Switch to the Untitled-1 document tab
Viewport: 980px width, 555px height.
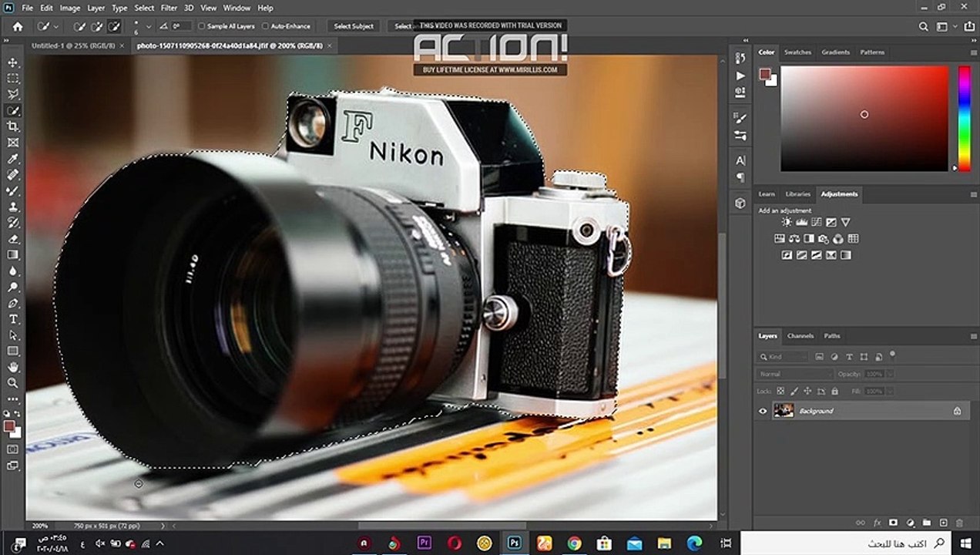point(73,45)
